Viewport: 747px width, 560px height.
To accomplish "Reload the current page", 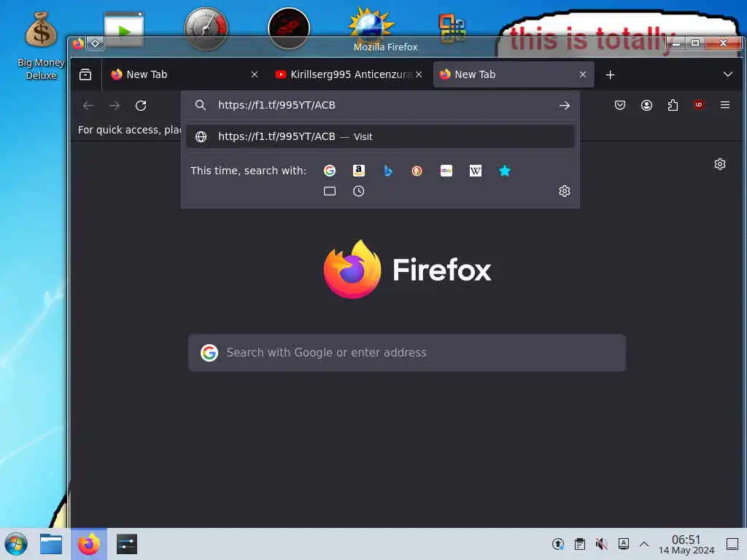I will click(141, 105).
